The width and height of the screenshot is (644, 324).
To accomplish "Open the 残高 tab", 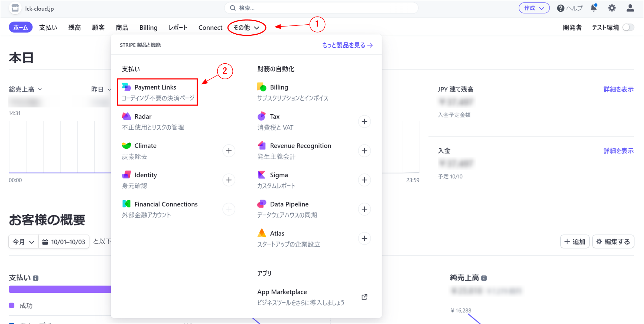I will pos(74,27).
